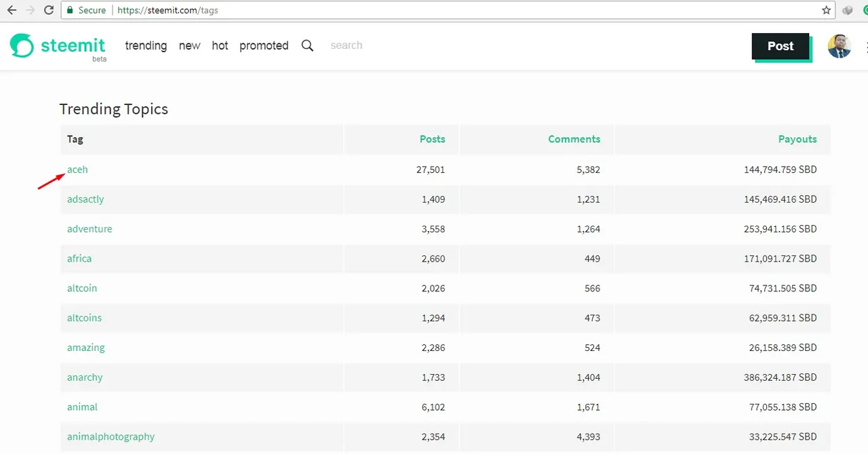
Task: Open the altcoins tag link
Action: [x=84, y=318]
